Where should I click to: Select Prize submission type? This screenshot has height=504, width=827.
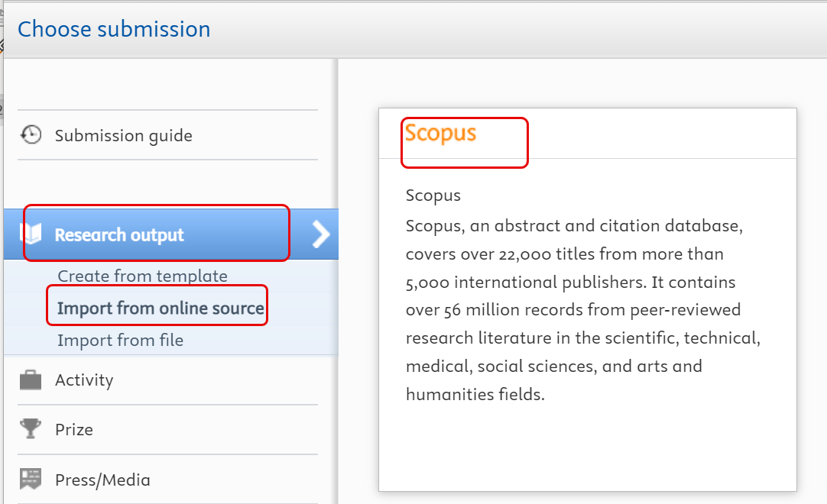click(x=75, y=429)
